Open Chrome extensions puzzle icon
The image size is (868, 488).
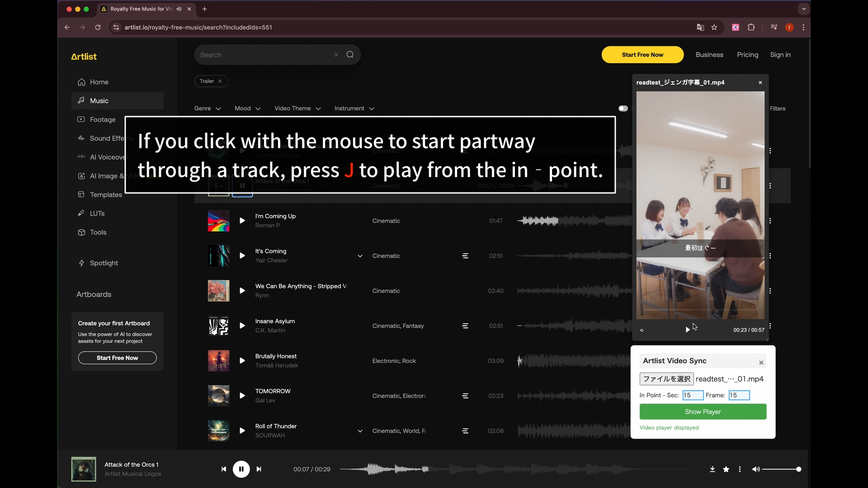[x=751, y=27]
